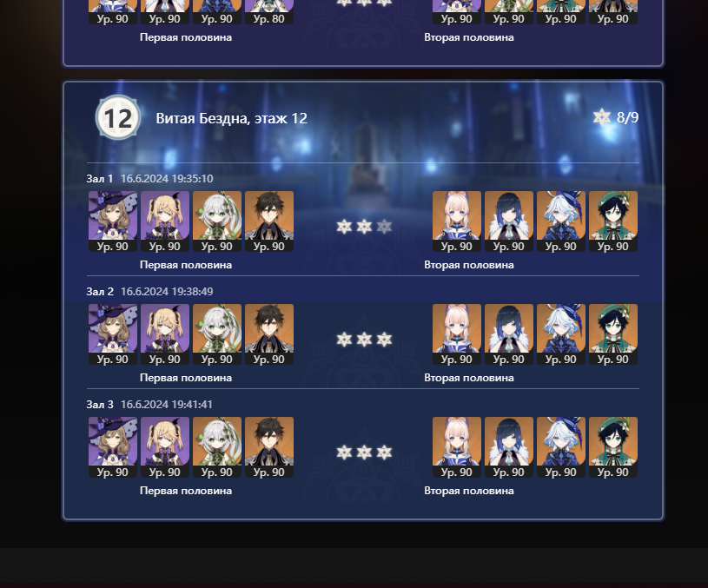Select Zhongli's avatar in Зал 2
This screenshot has width=708, height=588.
pyautogui.click(x=269, y=334)
